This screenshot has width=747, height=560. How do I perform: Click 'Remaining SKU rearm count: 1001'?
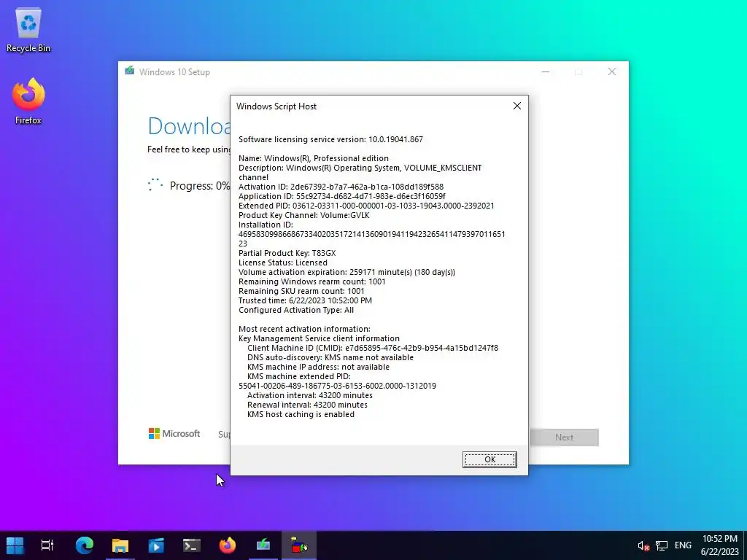(301, 291)
